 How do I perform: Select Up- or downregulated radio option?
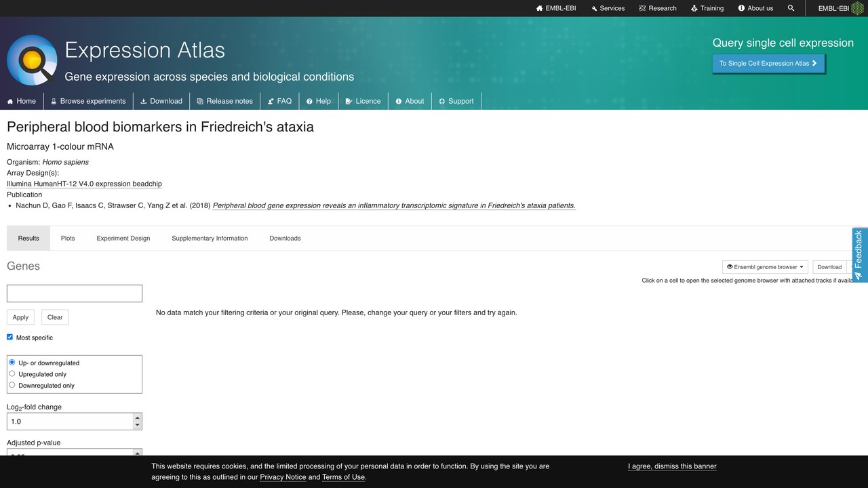[x=12, y=363]
